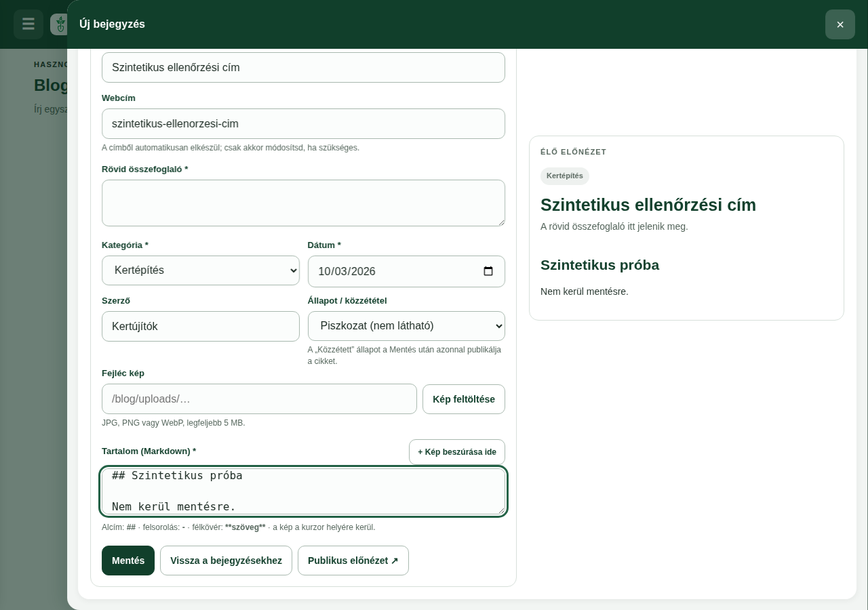Click the Webcím slug field

303,124
